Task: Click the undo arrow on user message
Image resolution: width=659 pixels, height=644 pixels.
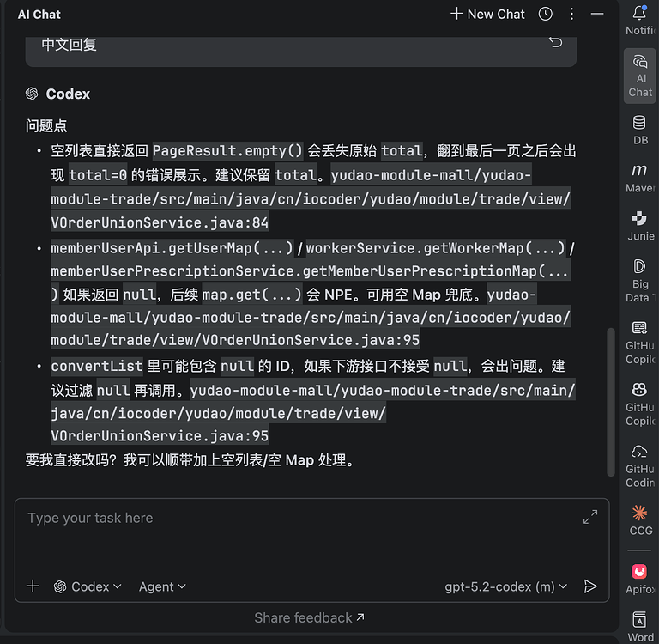Action: [555, 42]
